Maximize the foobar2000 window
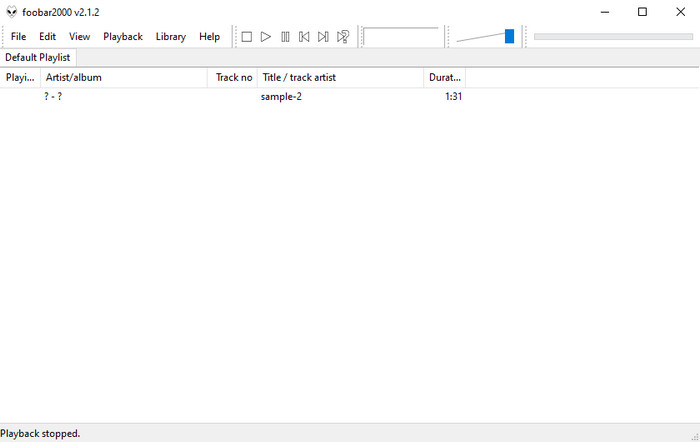This screenshot has width=700, height=442. click(x=642, y=12)
